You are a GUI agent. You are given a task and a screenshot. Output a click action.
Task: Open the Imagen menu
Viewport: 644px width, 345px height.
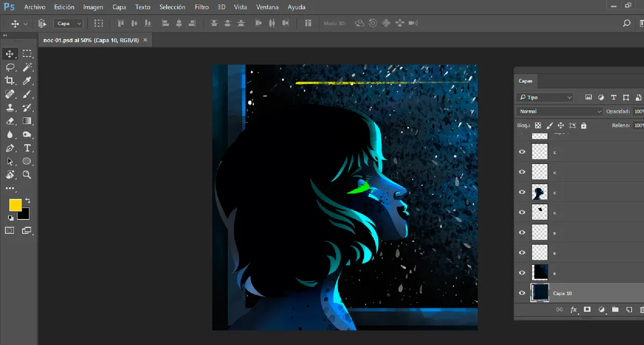point(93,7)
